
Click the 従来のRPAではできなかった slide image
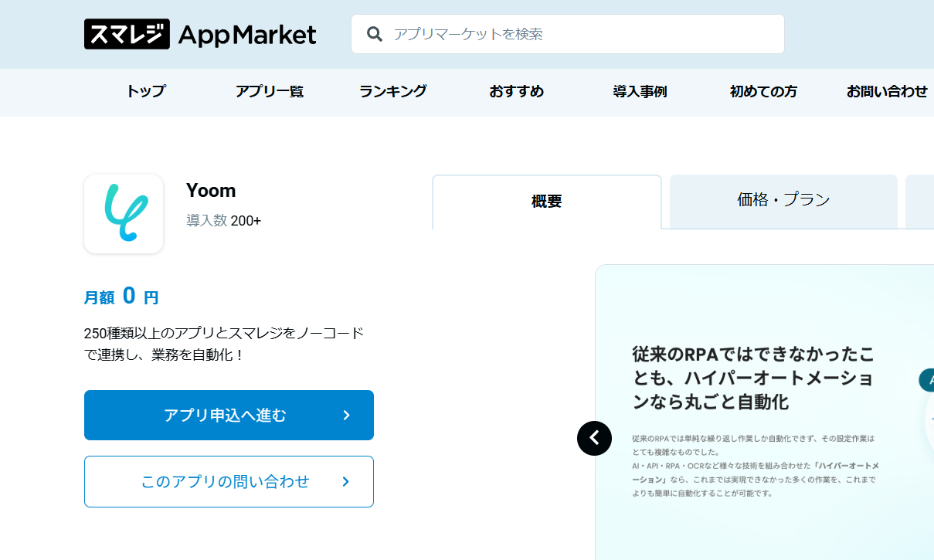tap(765, 412)
